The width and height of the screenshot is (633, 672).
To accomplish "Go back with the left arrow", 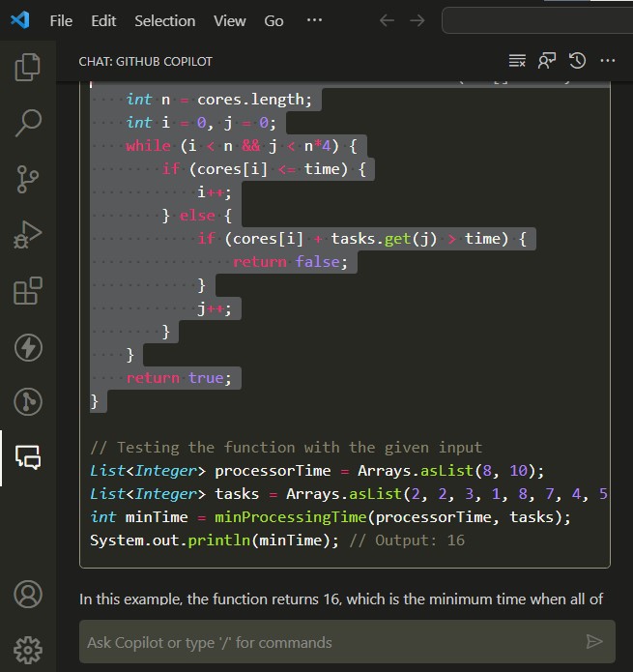I will (387, 20).
